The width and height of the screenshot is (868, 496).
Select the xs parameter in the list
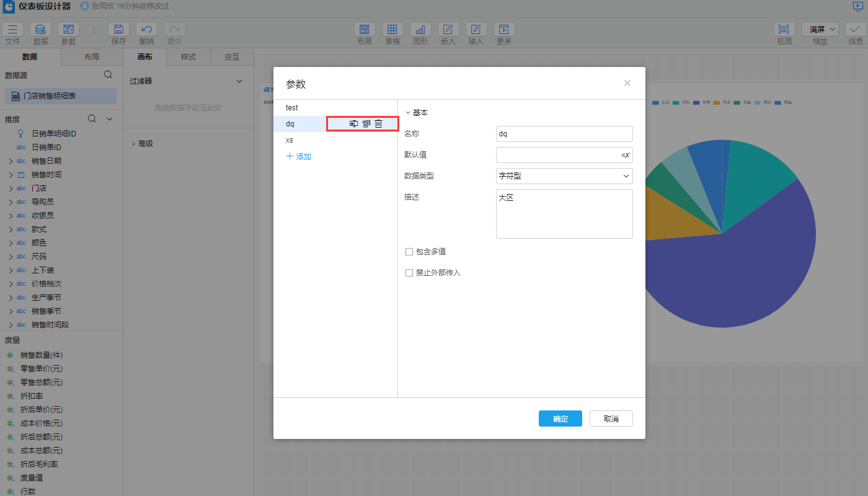click(290, 140)
